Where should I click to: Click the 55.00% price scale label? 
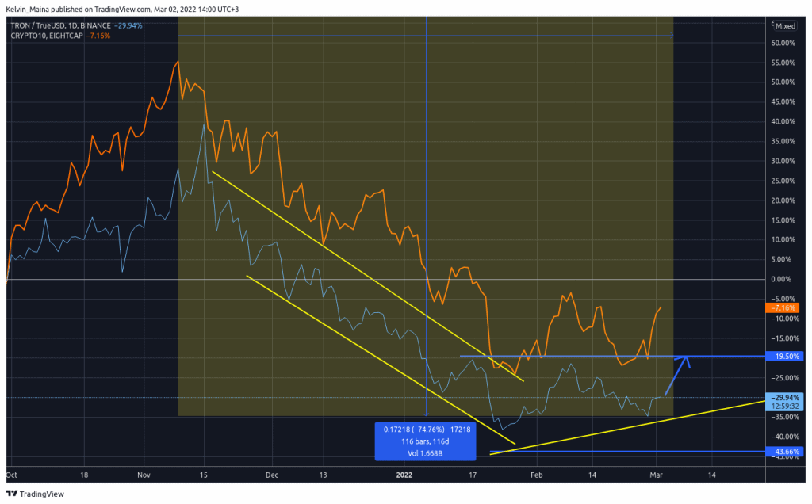coord(783,63)
